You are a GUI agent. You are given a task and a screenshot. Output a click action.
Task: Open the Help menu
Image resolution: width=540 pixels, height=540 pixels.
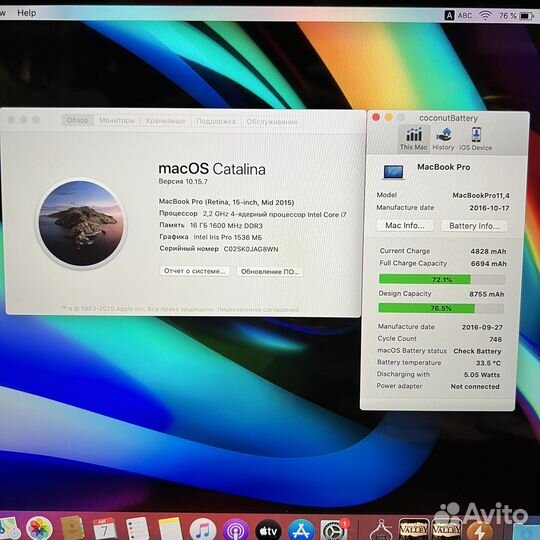coord(27,13)
